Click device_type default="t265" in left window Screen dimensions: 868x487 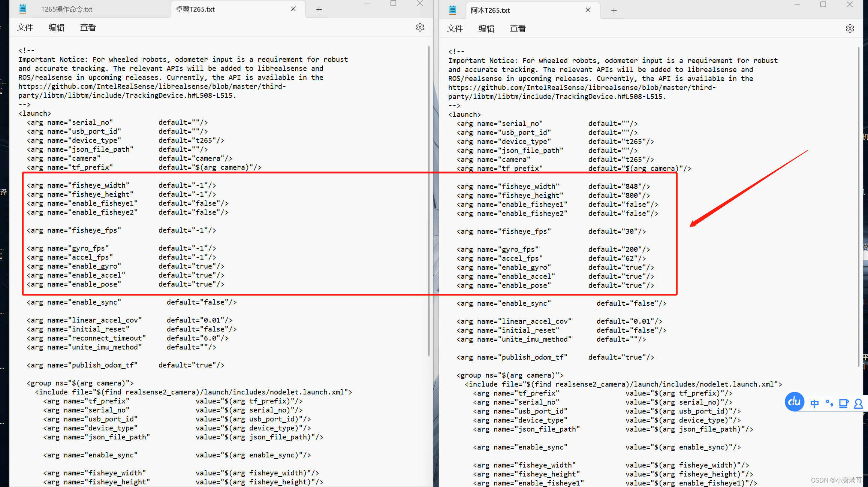(x=191, y=140)
